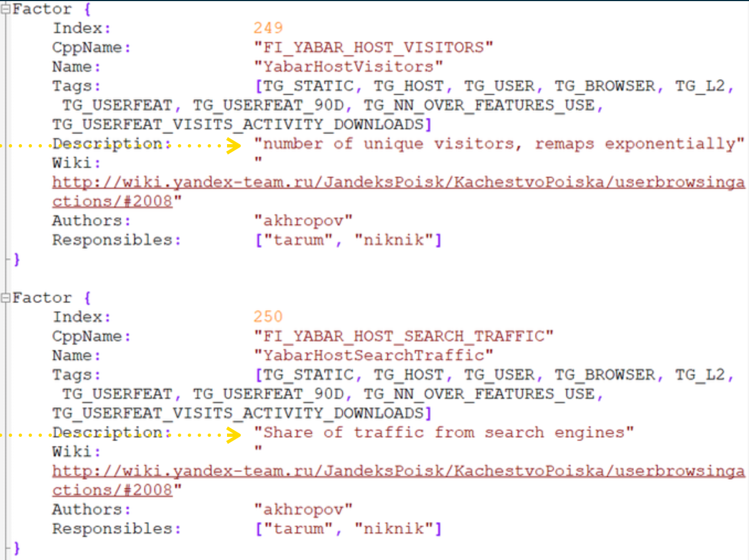Click the Wiki key in Factor 249
This screenshot has width=749, height=560.
77,163
